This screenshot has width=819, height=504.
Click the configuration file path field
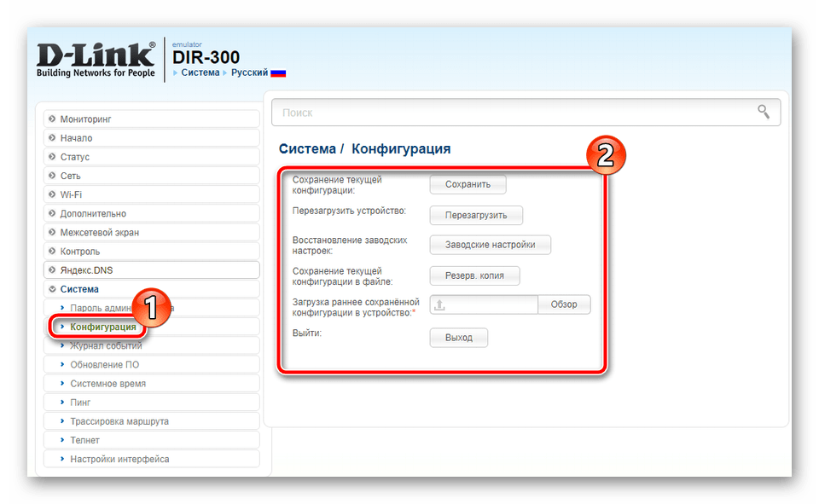484,304
